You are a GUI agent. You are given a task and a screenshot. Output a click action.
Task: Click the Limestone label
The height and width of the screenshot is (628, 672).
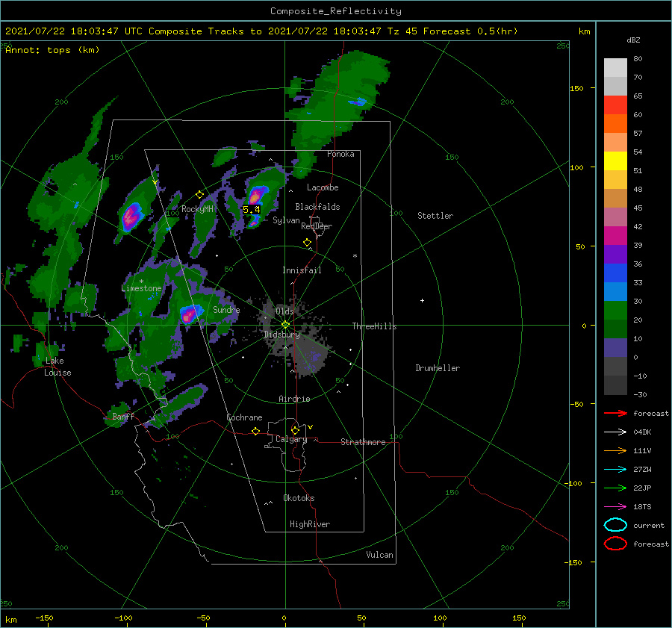[x=141, y=288]
